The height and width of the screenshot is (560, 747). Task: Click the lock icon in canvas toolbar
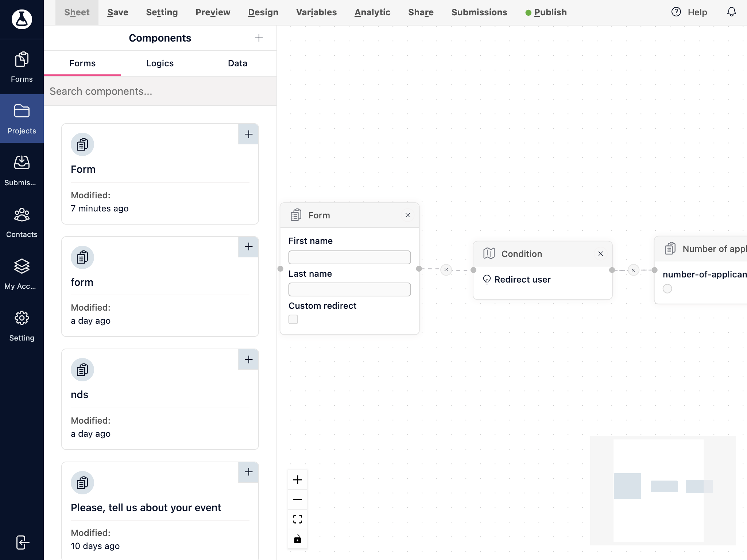pyautogui.click(x=298, y=540)
